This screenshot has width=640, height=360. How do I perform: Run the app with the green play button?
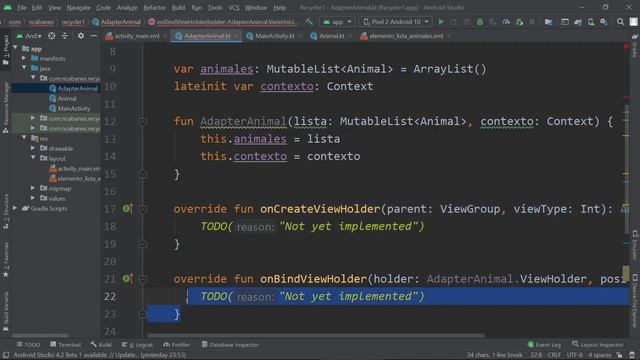pyautogui.click(x=441, y=22)
